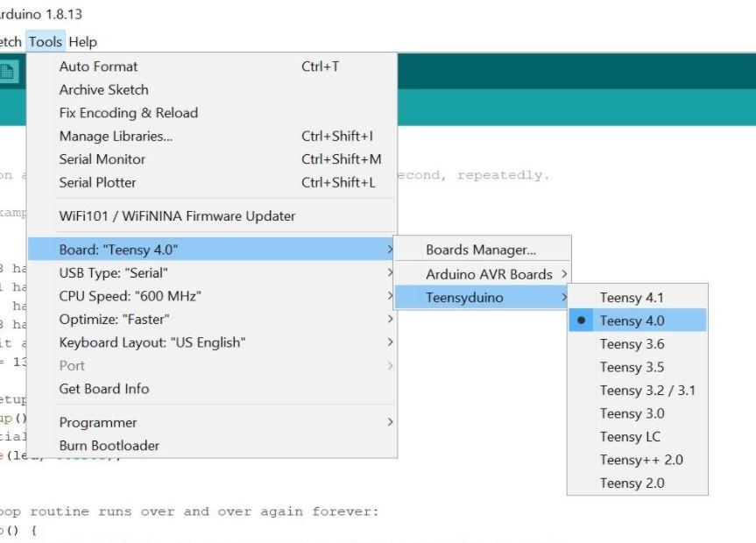Select Get Board Info
The width and height of the screenshot is (756, 543).
212,389
